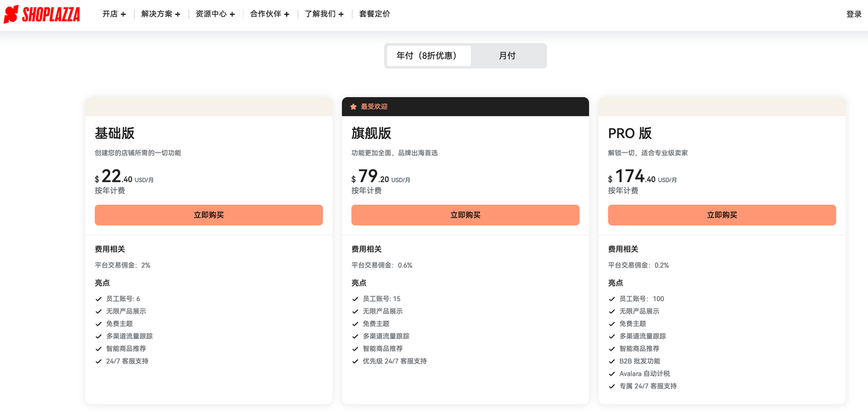
Task: Open the 了解我们 dropdown
Action: 323,14
